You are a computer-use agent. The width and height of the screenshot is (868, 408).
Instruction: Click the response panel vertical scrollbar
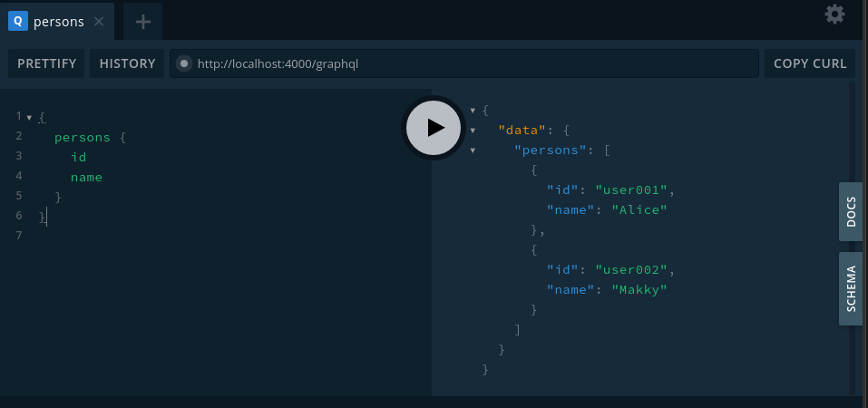(x=852, y=239)
